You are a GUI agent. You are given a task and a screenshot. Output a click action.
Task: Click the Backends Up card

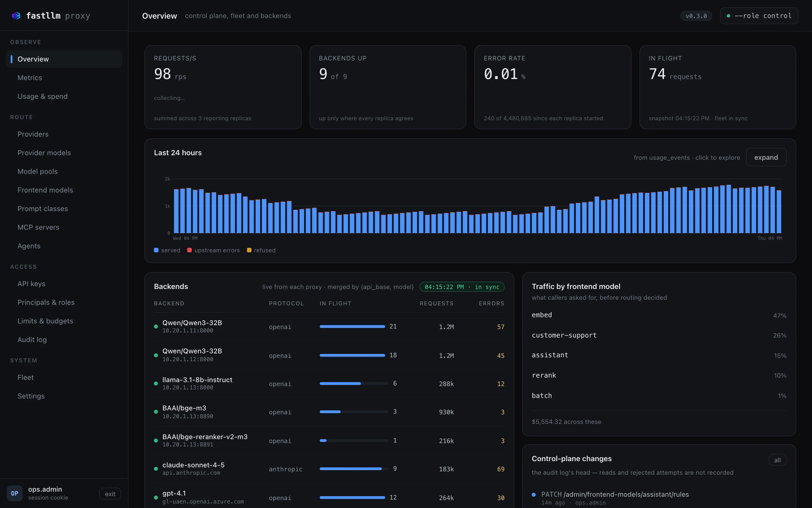pos(388,87)
